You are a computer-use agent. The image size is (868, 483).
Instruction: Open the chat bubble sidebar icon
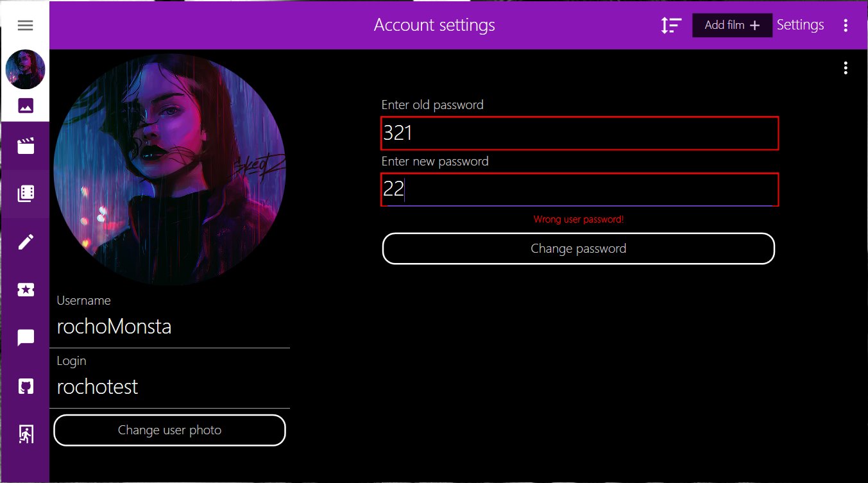pyautogui.click(x=25, y=338)
